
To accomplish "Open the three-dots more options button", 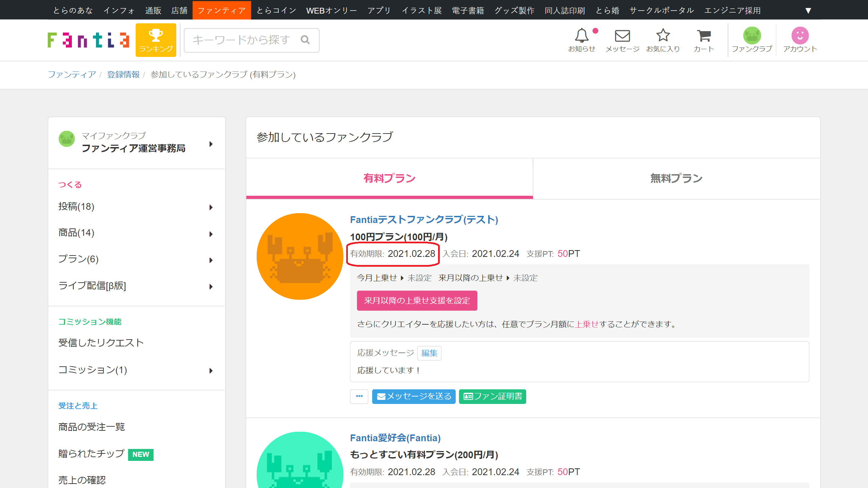I will point(359,396).
